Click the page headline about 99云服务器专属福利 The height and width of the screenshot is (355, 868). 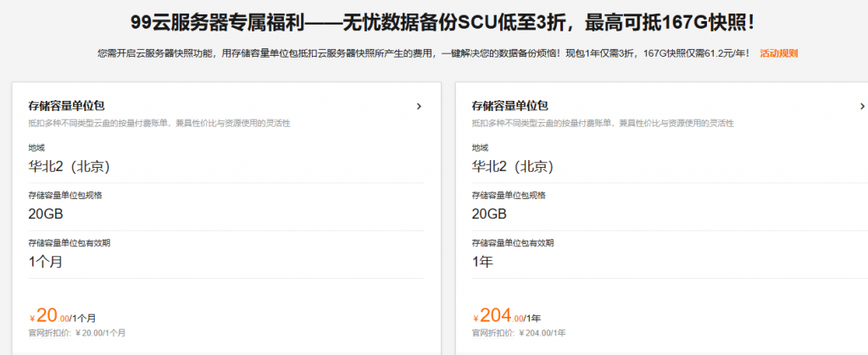coord(442,23)
